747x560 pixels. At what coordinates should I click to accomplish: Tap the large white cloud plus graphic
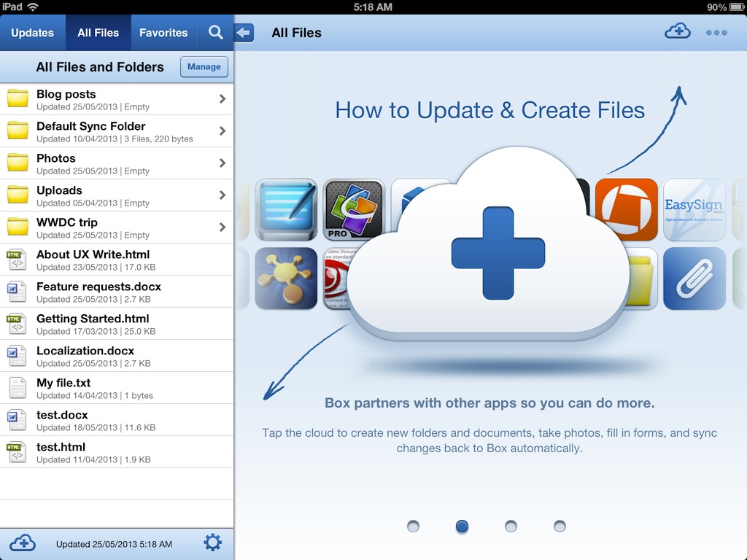489,245
